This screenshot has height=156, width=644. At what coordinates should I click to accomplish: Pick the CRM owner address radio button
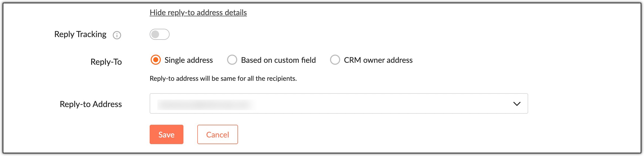(x=335, y=60)
